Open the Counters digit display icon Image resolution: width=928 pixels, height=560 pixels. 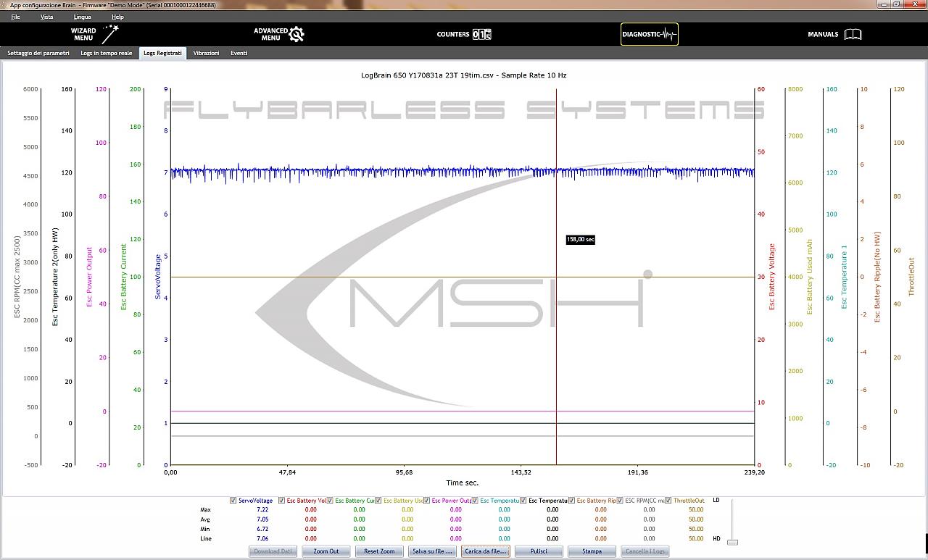click(x=481, y=34)
